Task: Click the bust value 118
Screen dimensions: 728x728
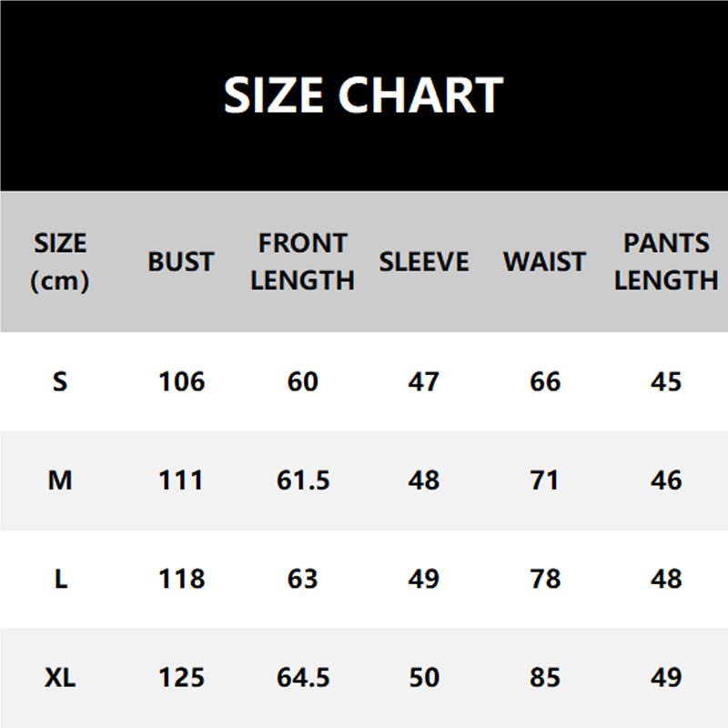Action: pyautogui.click(x=181, y=579)
